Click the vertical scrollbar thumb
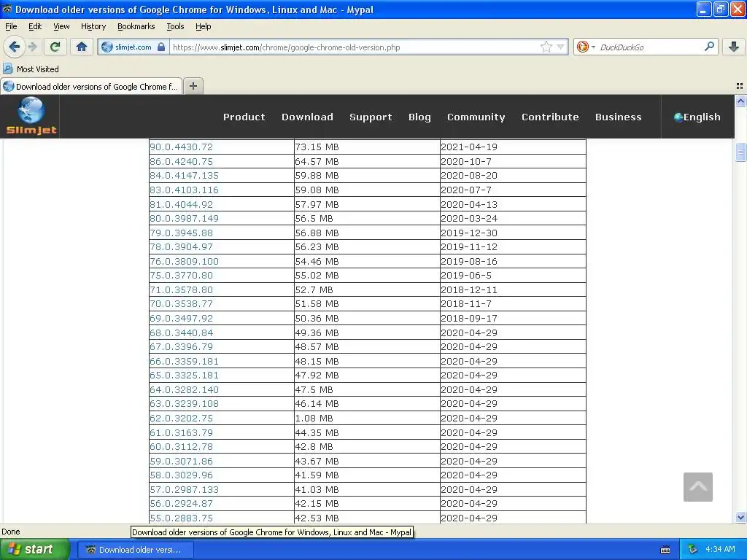The width and height of the screenshot is (747, 560). point(740,152)
